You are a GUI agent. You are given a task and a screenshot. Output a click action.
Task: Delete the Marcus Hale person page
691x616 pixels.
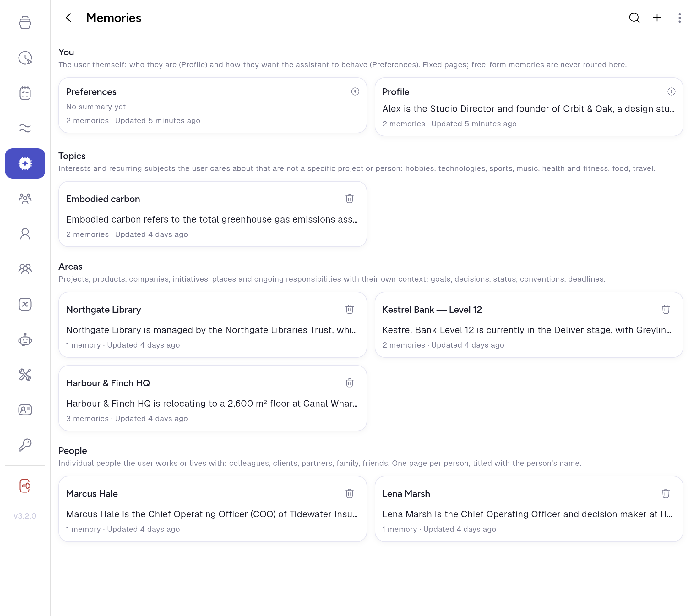(x=349, y=493)
